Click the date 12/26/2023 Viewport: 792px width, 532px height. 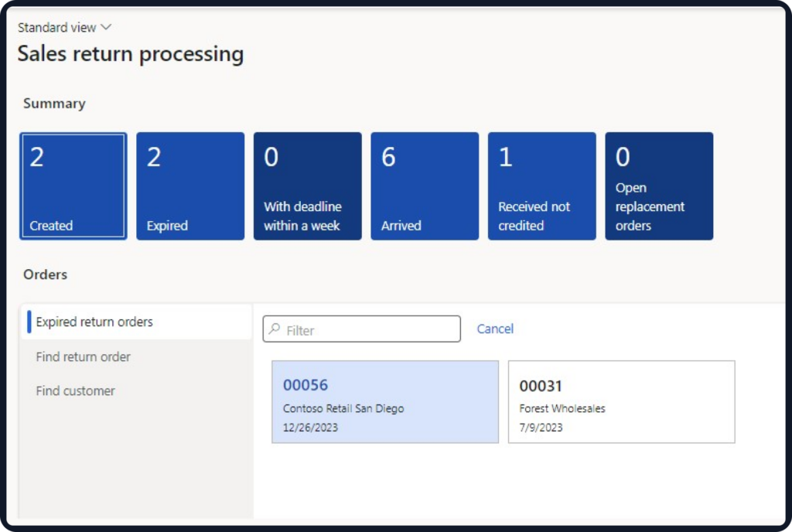click(310, 428)
